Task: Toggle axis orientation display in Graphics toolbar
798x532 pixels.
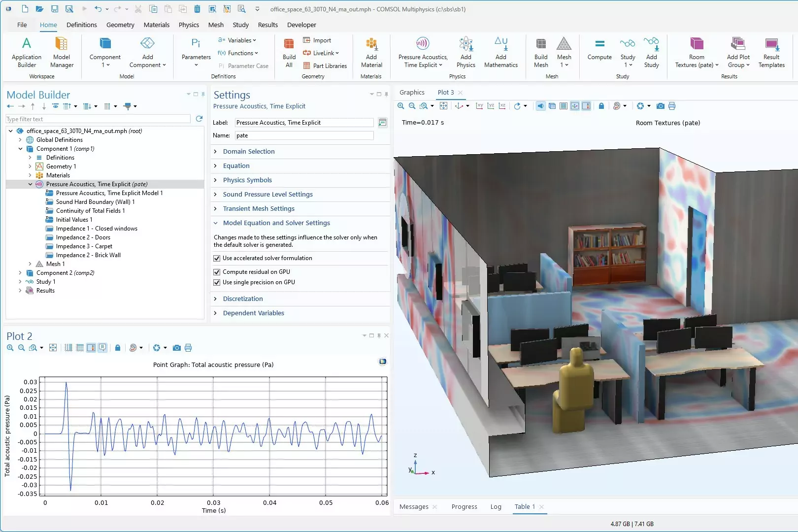Action: 575,106
